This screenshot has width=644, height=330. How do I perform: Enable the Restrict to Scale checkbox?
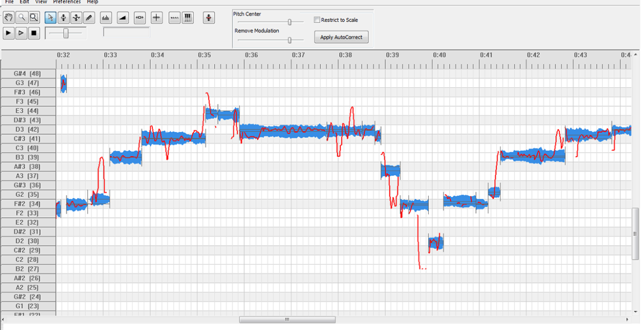pyautogui.click(x=317, y=20)
